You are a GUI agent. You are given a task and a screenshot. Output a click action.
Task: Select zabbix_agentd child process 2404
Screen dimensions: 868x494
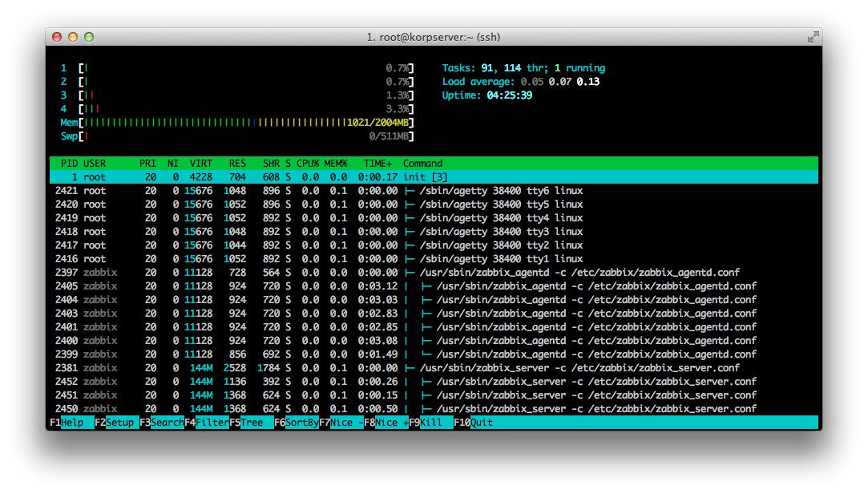(x=434, y=300)
